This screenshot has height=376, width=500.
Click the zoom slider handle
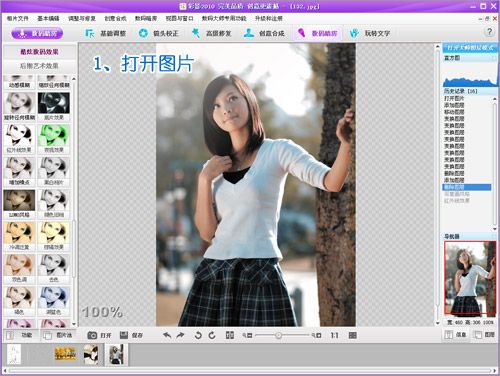pyautogui.click(x=278, y=335)
